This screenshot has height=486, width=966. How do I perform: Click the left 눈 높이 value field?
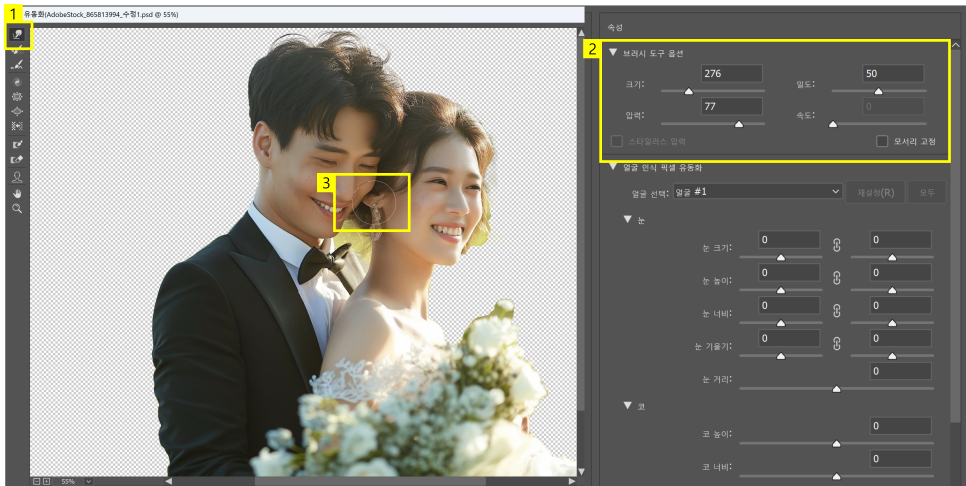click(x=789, y=272)
